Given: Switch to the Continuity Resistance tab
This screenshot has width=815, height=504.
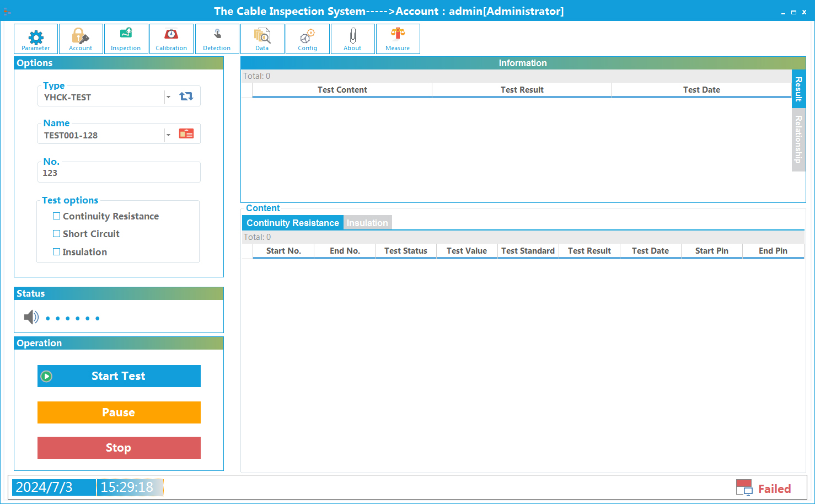Looking at the screenshot, I should click(x=293, y=223).
